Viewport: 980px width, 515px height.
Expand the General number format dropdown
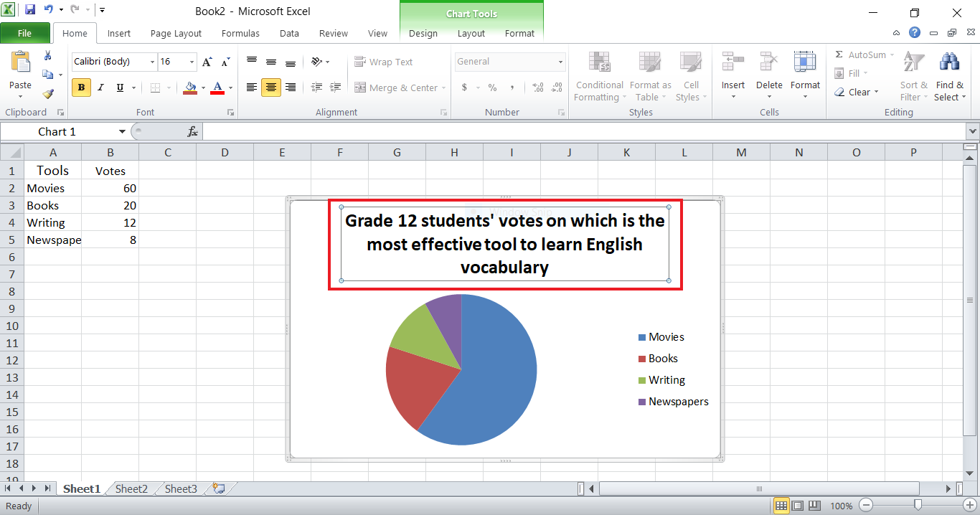pyautogui.click(x=560, y=62)
